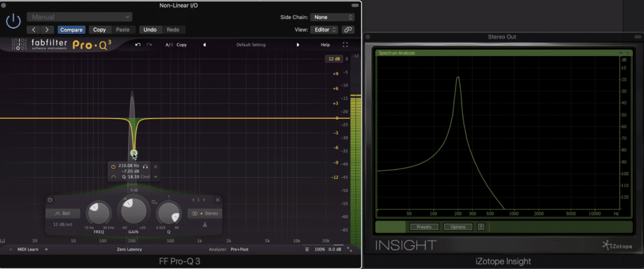Click the Undo button in the Logic header
Screen dimensions: 644x269
click(x=150, y=30)
